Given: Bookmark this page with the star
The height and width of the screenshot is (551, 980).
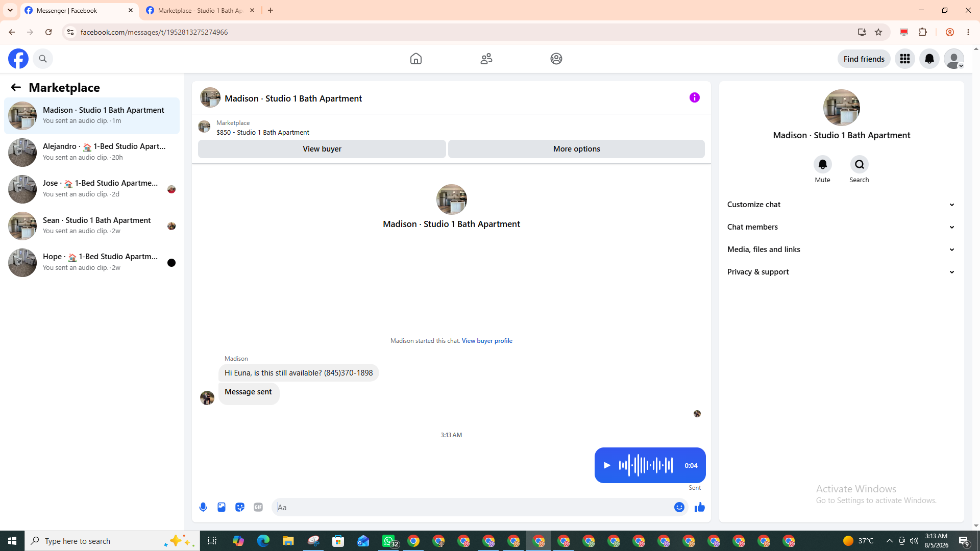Looking at the screenshot, I should (x=878, y=32).
